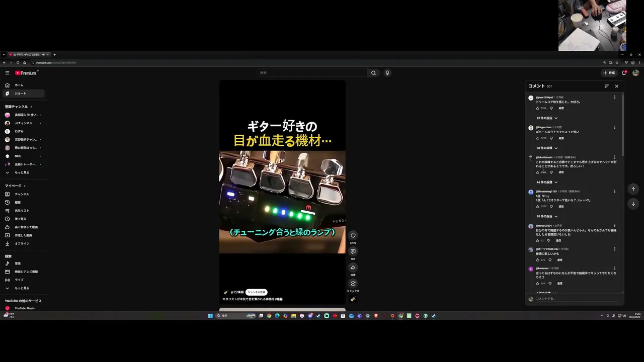Open the NIRU channel subscription
Screen dimensions: 644x362
pyautogui.click(x=24, y=156)
